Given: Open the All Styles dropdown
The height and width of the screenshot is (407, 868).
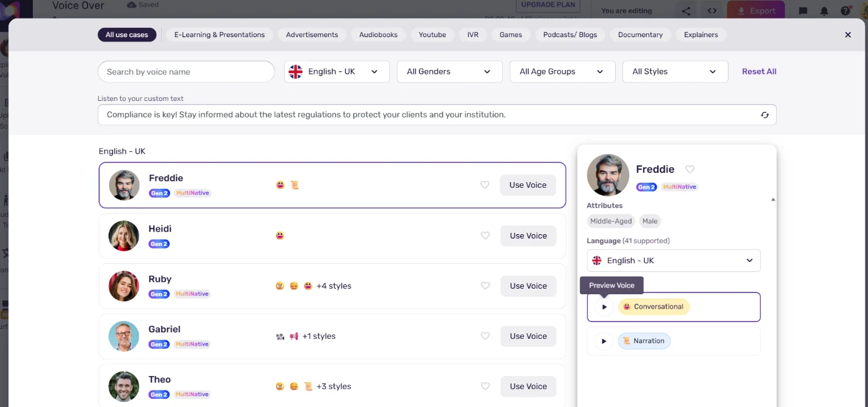Looking at the screenshot, I should click(x=675, y=71).
